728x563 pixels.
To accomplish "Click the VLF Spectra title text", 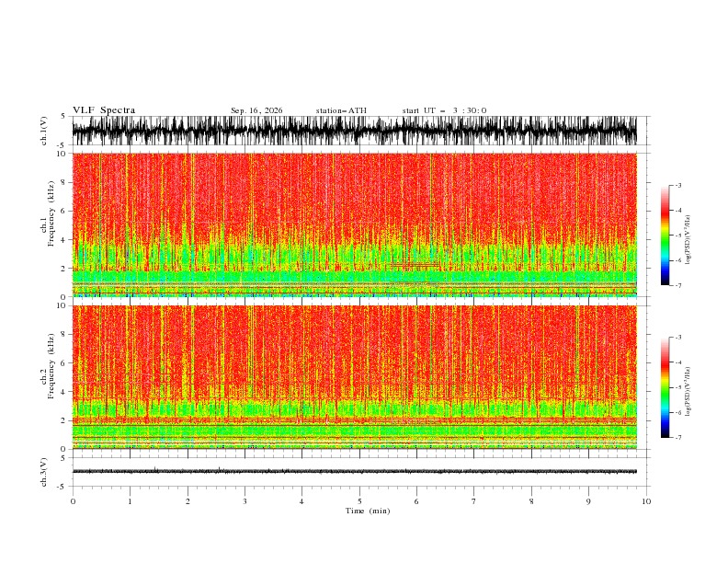I will pyautogui.click(x=104, y=110).
